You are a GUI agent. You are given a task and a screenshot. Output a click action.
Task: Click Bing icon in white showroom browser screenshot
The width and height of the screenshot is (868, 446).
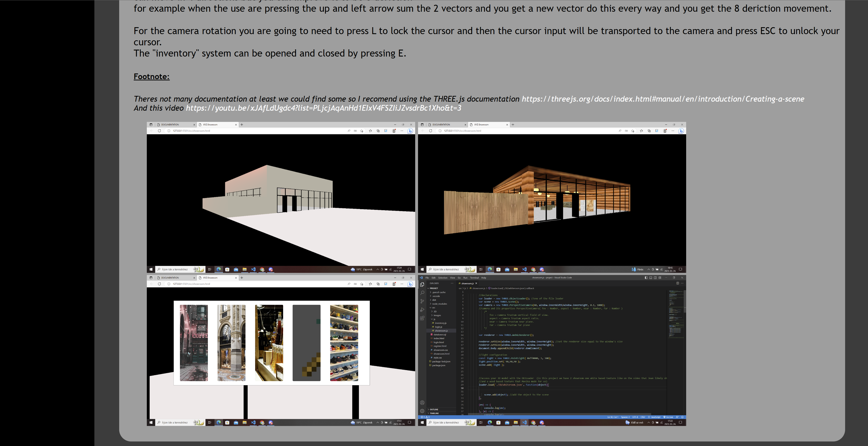(410, 131)
